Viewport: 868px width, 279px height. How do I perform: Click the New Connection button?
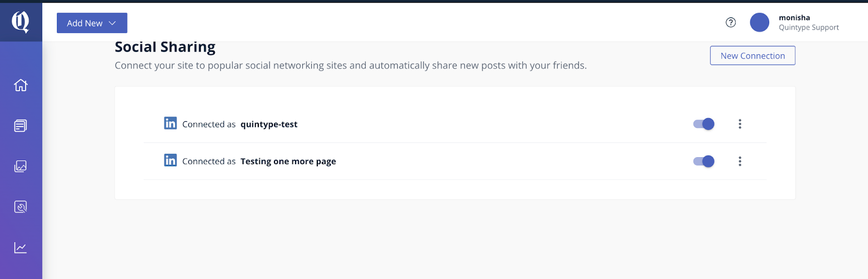(x=752, y=55)
